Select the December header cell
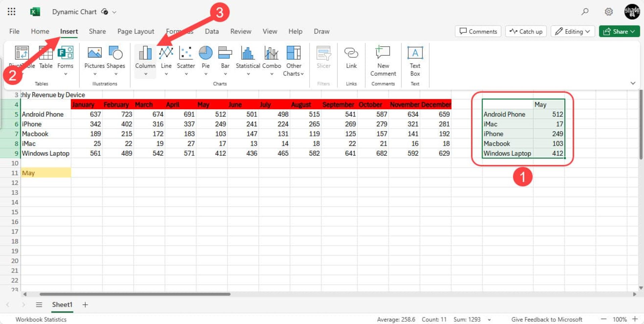644x324 pixels. 435,105
